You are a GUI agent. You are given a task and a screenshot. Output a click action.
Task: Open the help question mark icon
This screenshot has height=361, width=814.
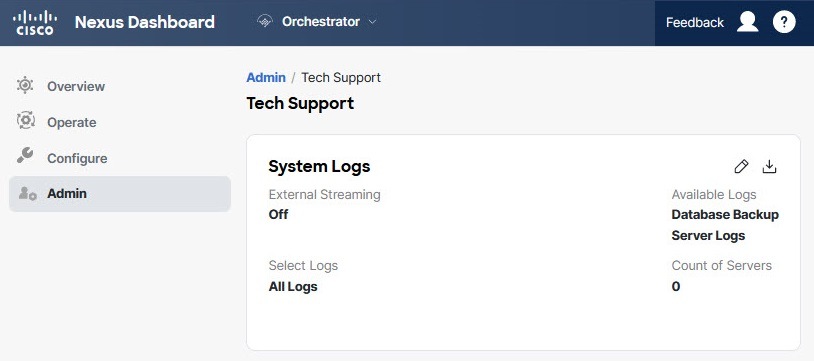(x=784, y=22)
